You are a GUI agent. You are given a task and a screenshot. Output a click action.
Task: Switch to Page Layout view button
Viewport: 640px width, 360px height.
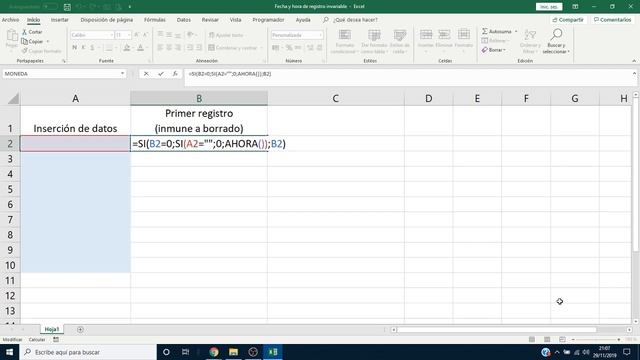pos(547,340)
